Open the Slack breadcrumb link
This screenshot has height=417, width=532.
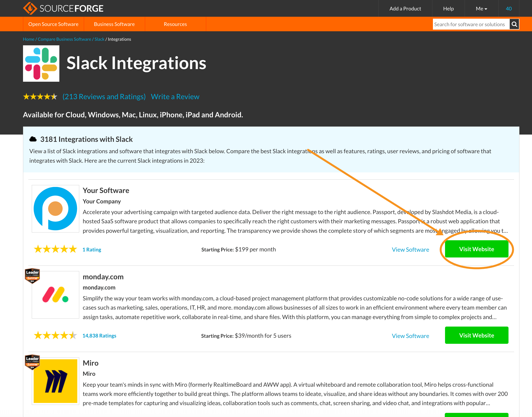(100, 39)
